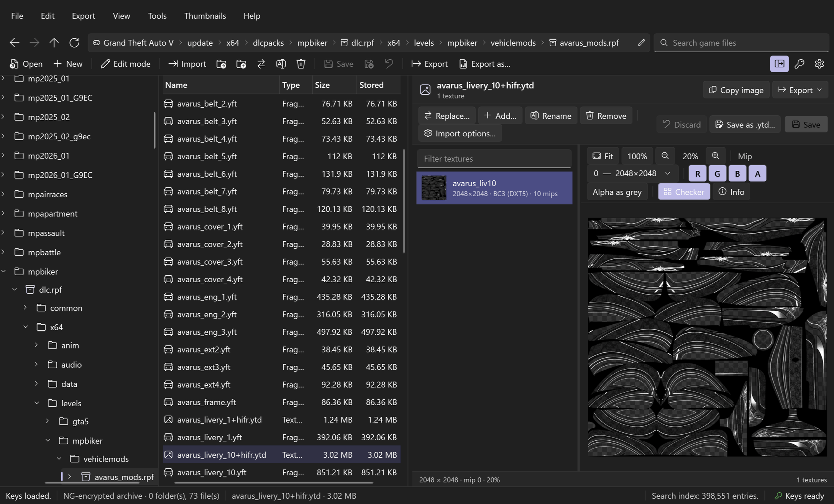Collapse the mpbiker folder in the tree
The width and height of the screenshot is (834, 504).
3,272
